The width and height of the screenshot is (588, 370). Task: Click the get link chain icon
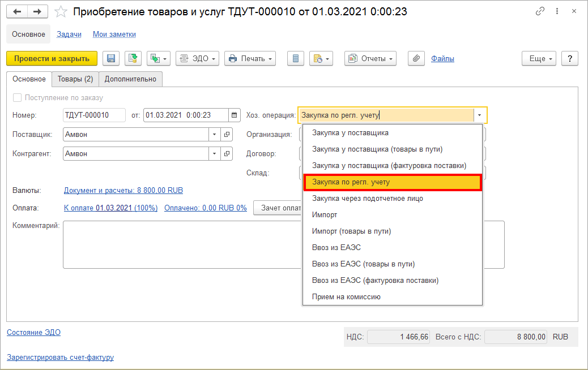540,11
